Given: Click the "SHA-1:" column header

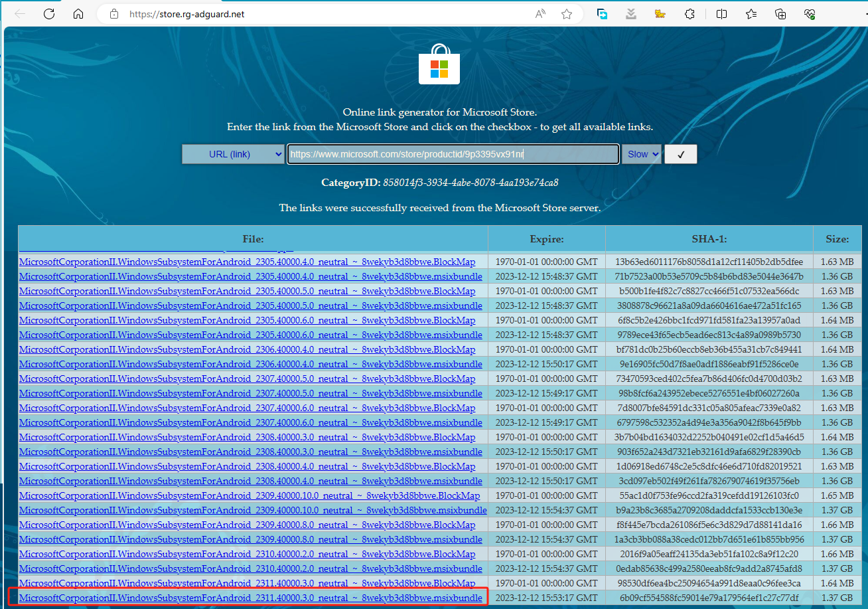Looking at the screenshot, I should [709, 238].
